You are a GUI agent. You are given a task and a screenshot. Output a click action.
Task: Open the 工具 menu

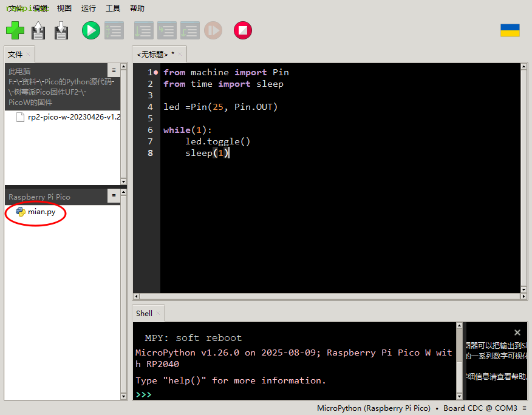(113, 8)
